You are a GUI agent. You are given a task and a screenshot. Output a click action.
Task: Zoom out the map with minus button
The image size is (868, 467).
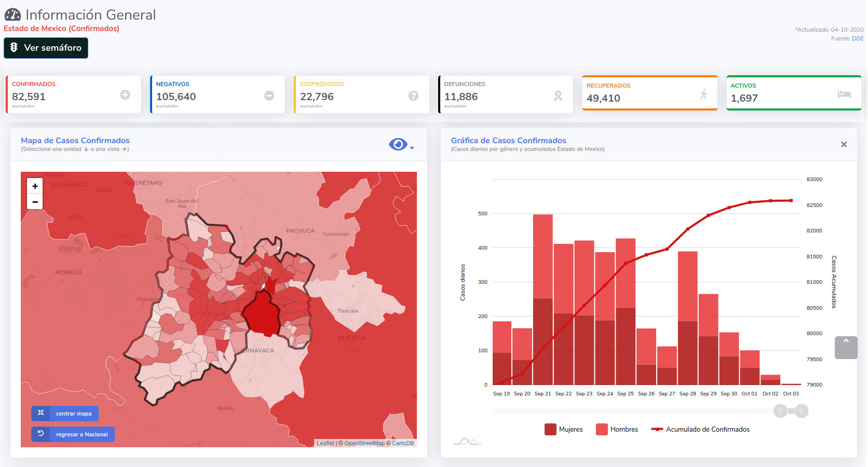pyautogui.click(x=35, y=202)
